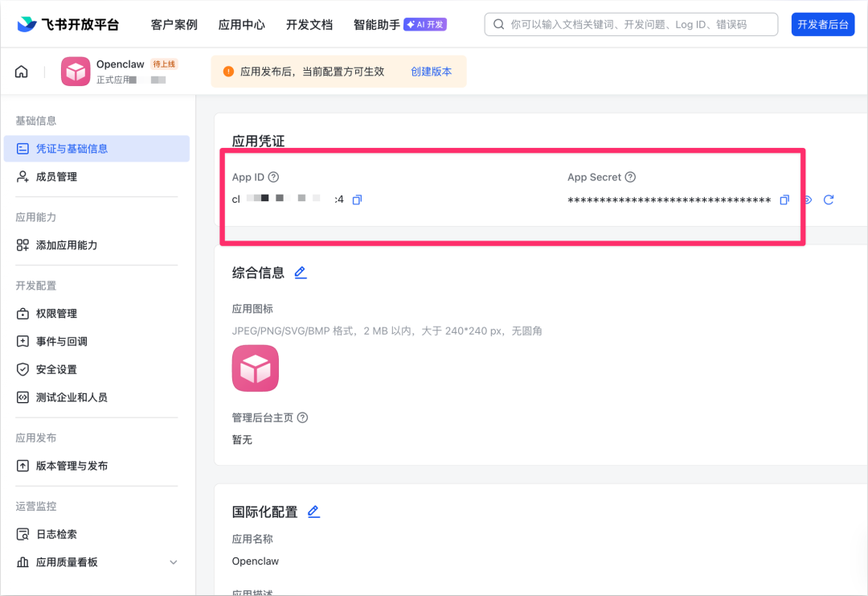This screenshot has height=596, width=868.
Task: Click the 开发者后台 button
Action: pos(822,24)
